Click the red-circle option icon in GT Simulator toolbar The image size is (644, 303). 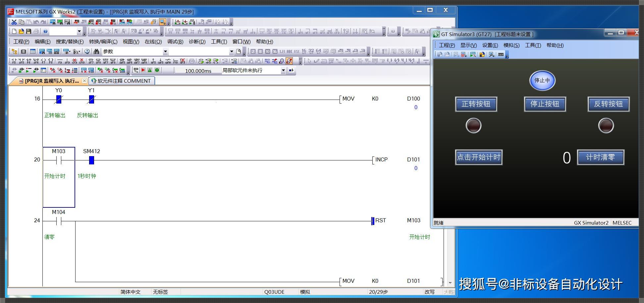[x=464, y=54]
